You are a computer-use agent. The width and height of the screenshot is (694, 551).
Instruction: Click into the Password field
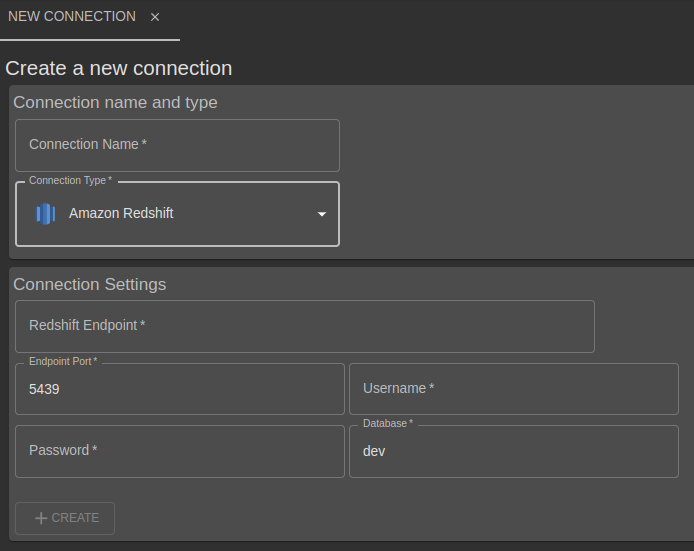click(180, 451)
